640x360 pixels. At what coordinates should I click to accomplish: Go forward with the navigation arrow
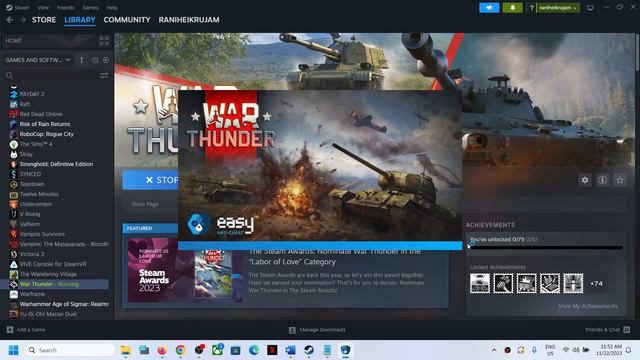[22, 20]
